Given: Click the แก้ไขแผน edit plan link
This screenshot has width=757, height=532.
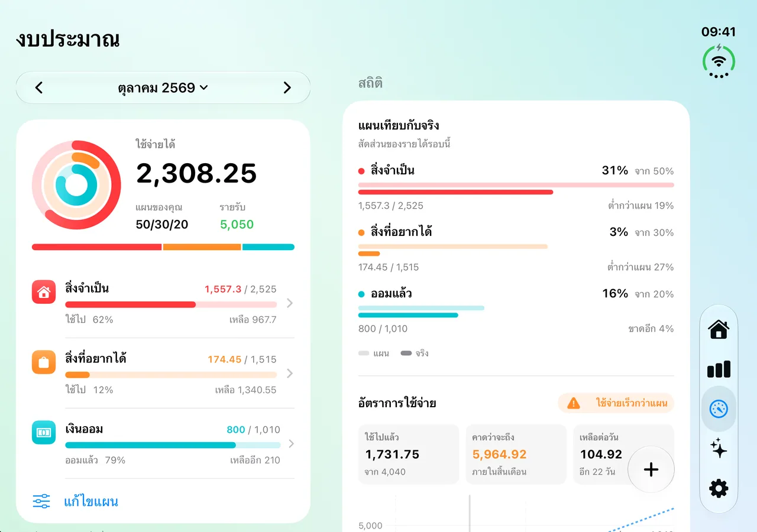Looking at the screenshot, I should pos(91,502).
